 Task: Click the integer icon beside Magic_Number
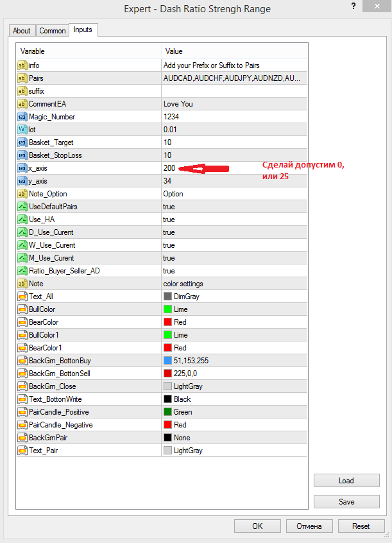[22, 117]
